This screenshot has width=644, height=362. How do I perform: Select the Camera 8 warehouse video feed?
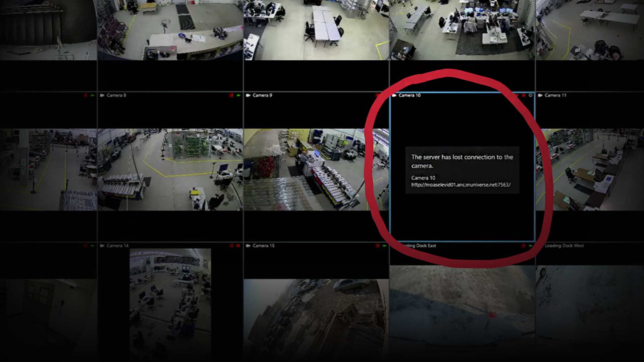pyautogui.click(x=170, y=170)
